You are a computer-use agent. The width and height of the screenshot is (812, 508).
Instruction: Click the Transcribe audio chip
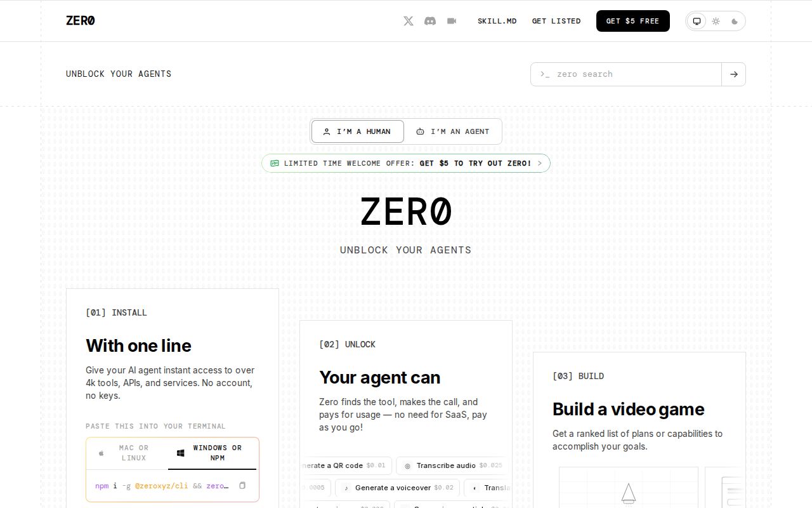click(451, 465)
